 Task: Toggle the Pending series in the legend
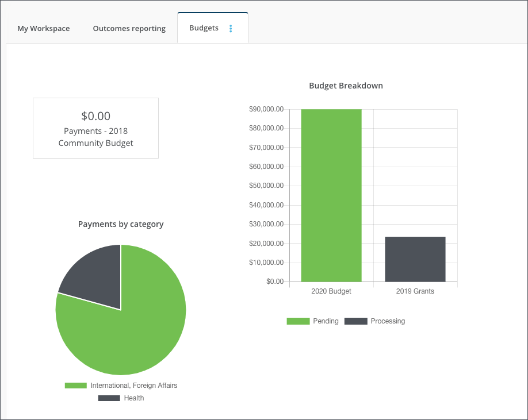tap(313, 321)
